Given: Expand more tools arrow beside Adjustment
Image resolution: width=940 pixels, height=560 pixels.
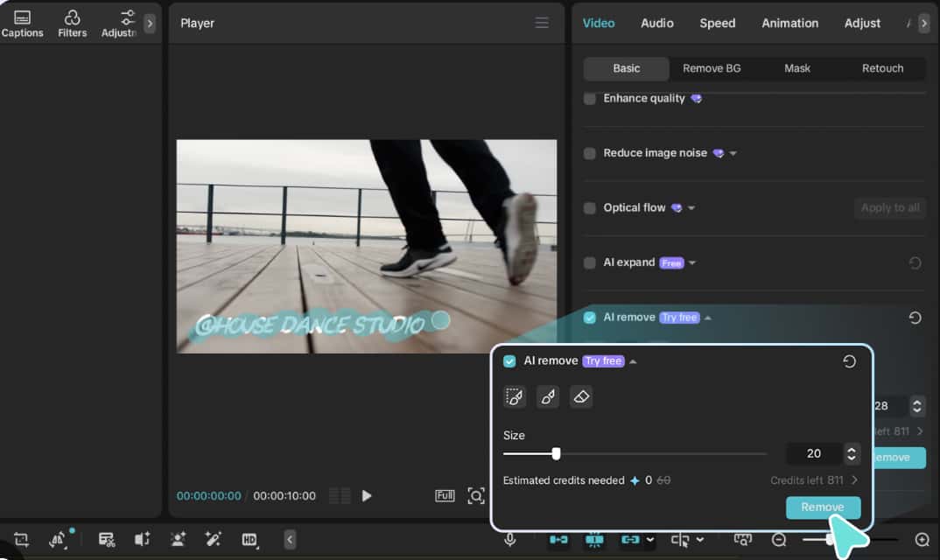Looking at the screenshot, I should 150,24.
